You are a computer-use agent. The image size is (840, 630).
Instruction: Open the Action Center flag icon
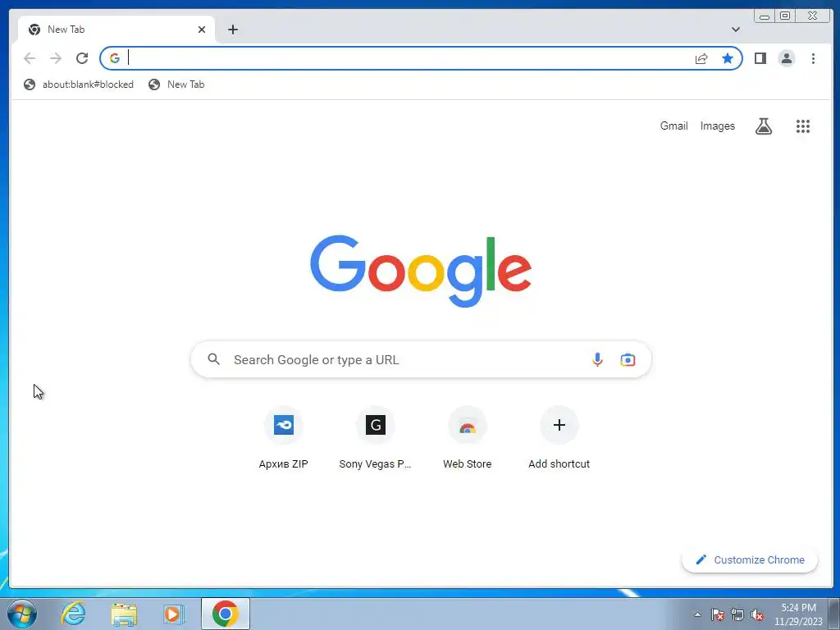718,614
